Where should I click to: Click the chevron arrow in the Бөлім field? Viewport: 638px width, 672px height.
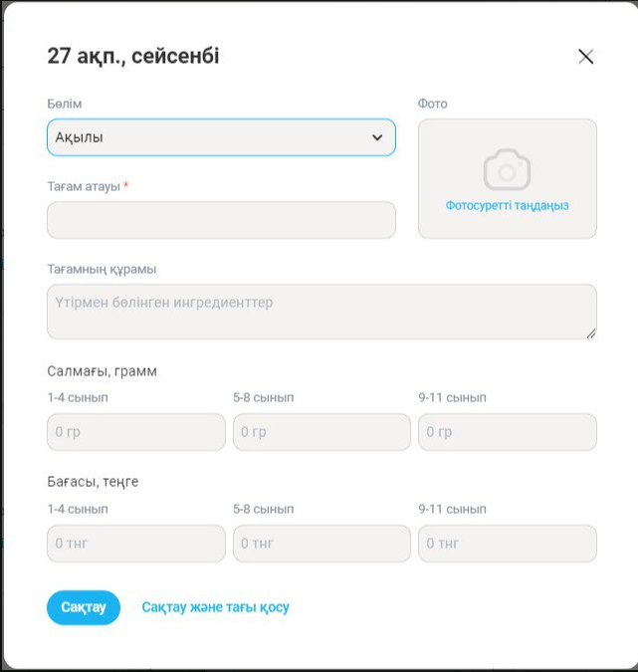[377, 138]
